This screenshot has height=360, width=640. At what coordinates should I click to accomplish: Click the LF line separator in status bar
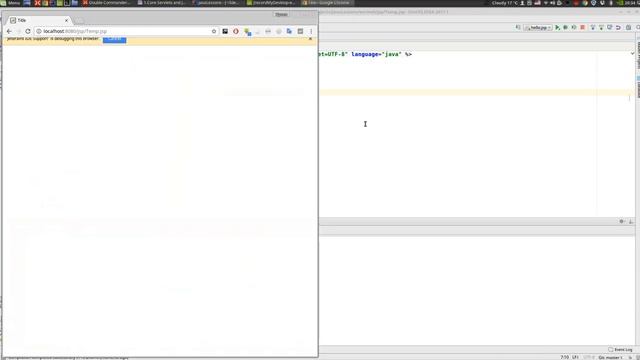point(576,358)
